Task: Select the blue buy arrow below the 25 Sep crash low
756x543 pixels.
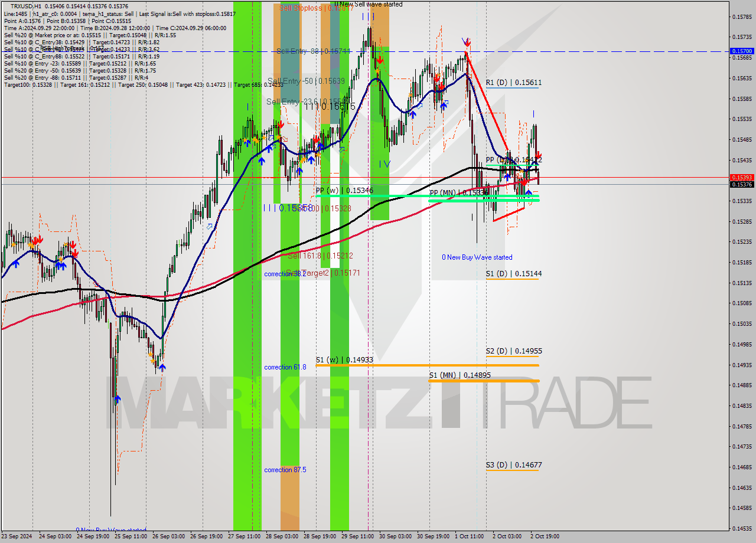Action: [118, 400]
